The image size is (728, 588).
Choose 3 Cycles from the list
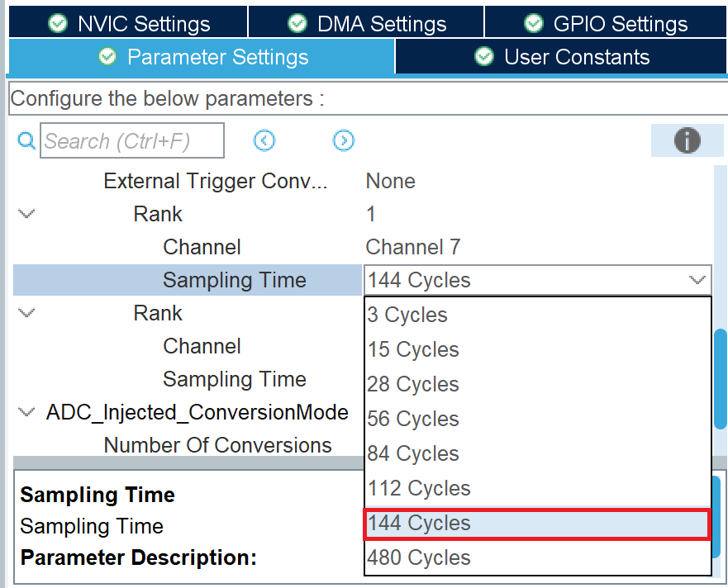pos(538,315)
